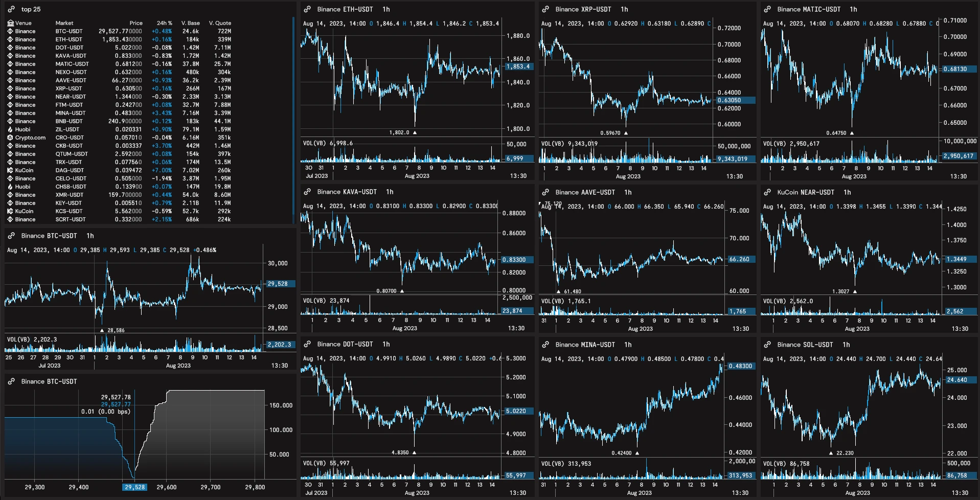Open the 1h interval selector on MINA-USDT
The image size is (980, 500).
[628, 345]
